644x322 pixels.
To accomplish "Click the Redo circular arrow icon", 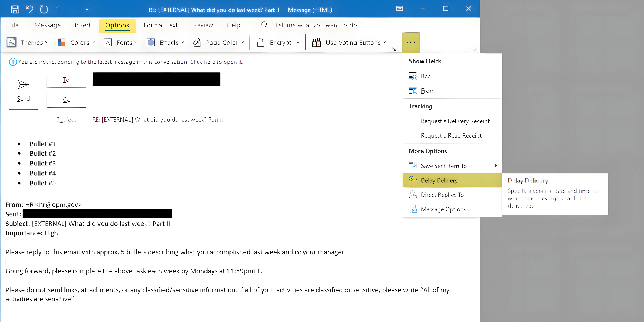I will (44, 9).
